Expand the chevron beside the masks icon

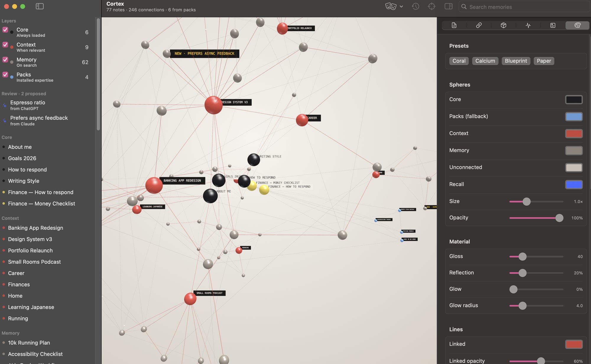pos(401,6)
